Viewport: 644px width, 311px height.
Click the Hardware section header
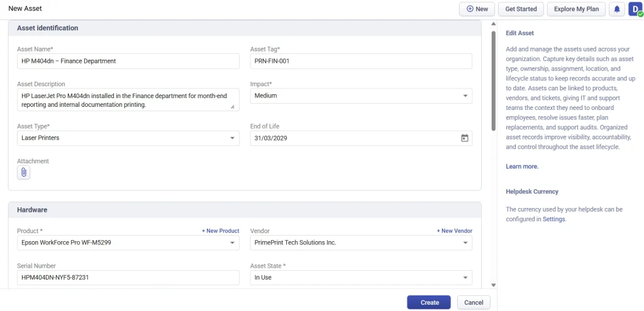click(245, 210)
